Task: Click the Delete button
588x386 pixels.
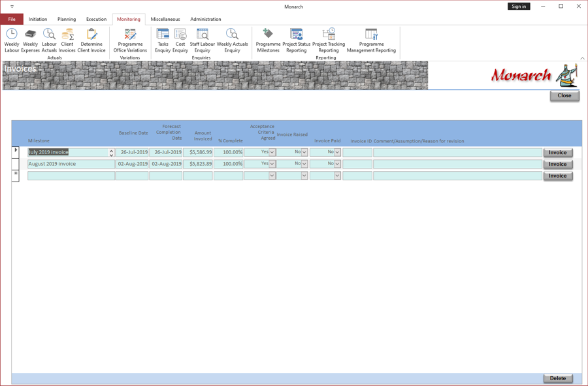Action: [x=558, y=378]
